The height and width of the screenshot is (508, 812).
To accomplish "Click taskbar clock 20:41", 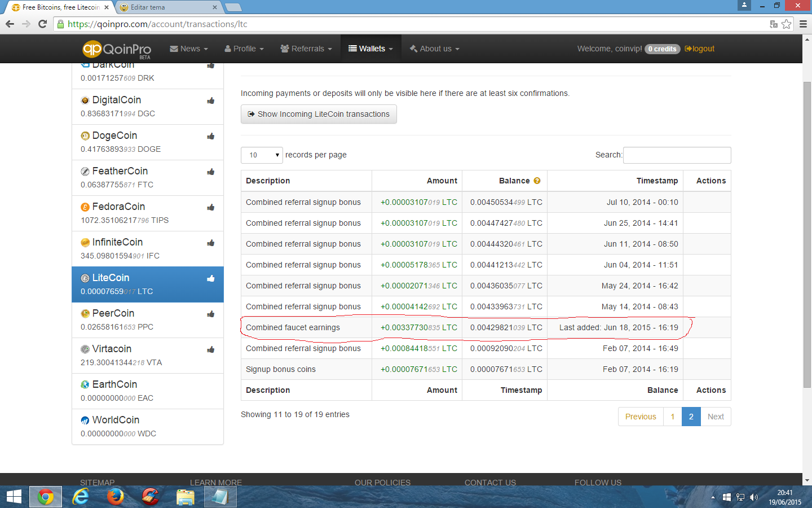I will tap(785, 493).
